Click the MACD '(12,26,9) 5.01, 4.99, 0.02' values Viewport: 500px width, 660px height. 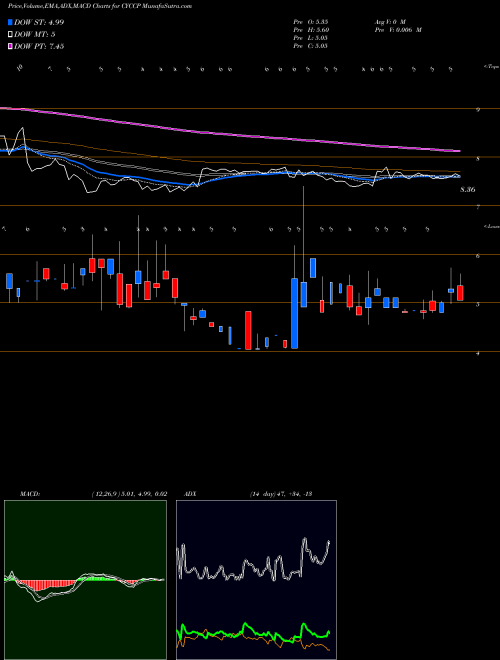[129, 494]
